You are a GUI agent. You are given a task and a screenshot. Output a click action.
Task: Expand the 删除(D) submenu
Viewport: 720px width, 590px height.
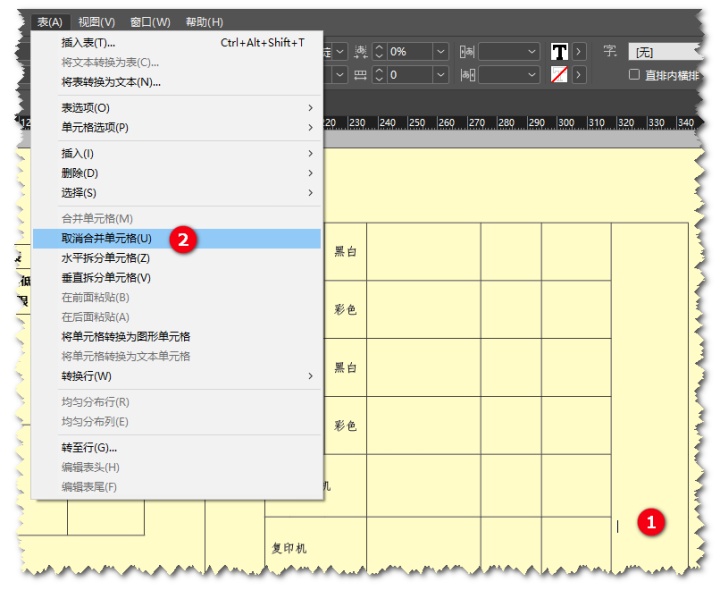pyautogui.click(x=177, y=173)
